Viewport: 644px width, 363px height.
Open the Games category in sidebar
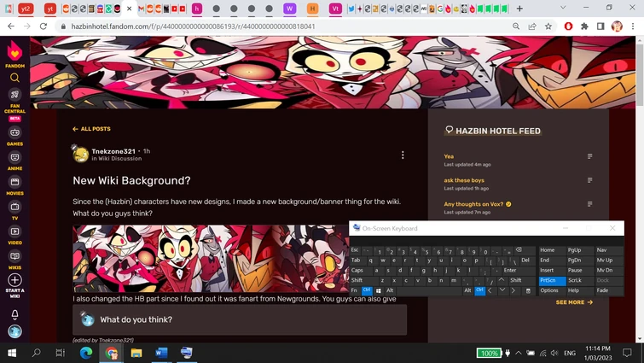pos(15,137)
